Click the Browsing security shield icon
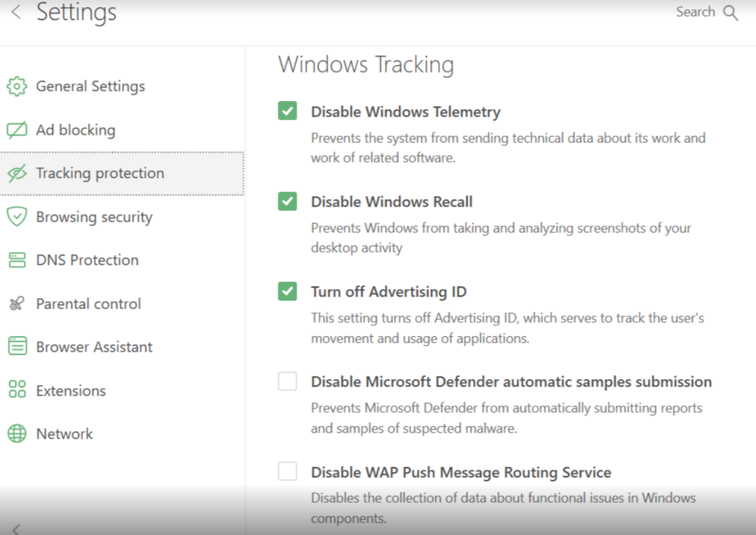Viewport: 756px width, 535px height. tap(17, 216)
